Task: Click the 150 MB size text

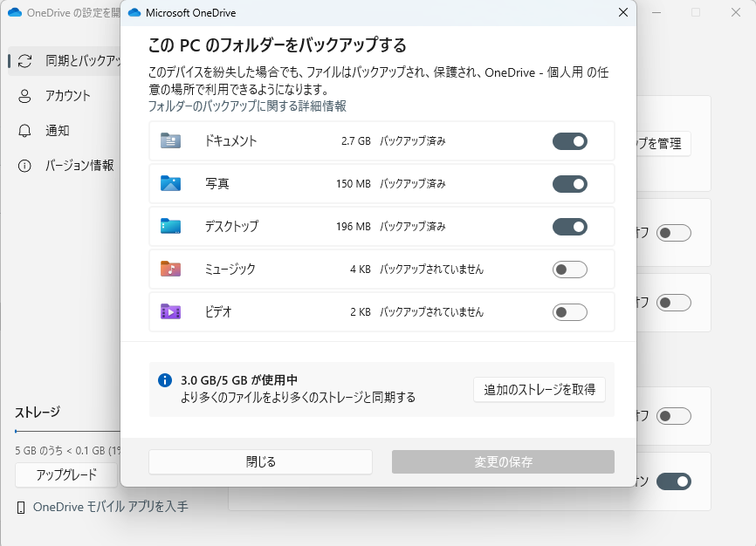Action: pos(353,184)
